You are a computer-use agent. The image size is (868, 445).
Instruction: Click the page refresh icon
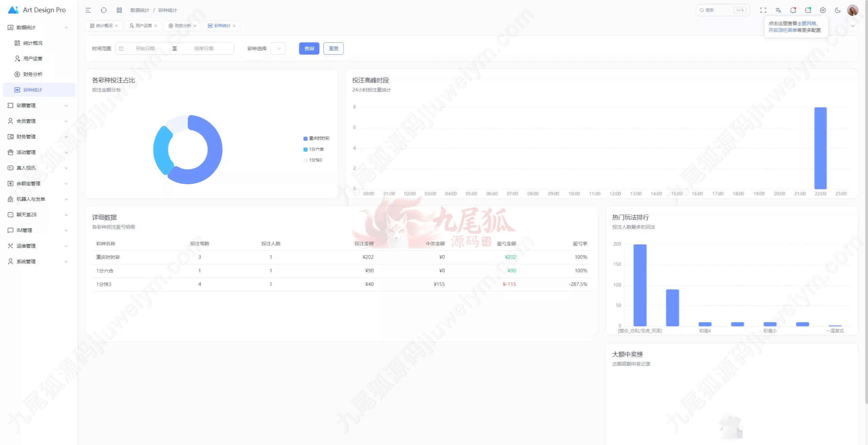tap(104, 10)
